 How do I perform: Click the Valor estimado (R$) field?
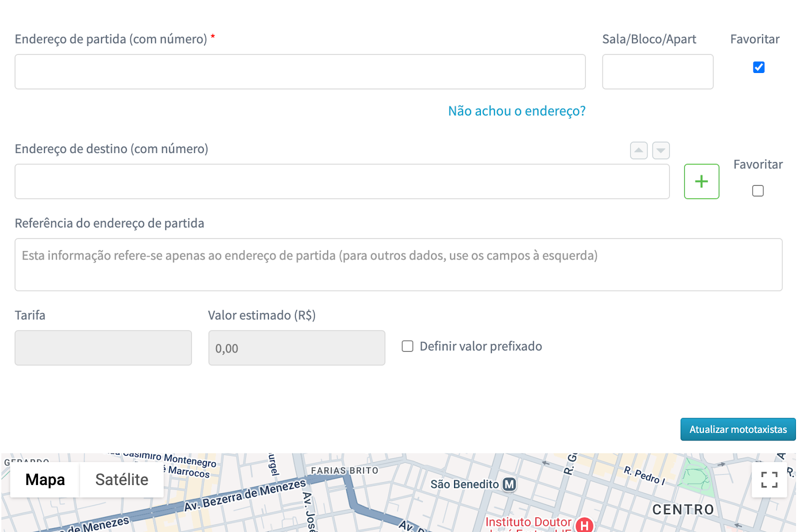pos(296,348)
